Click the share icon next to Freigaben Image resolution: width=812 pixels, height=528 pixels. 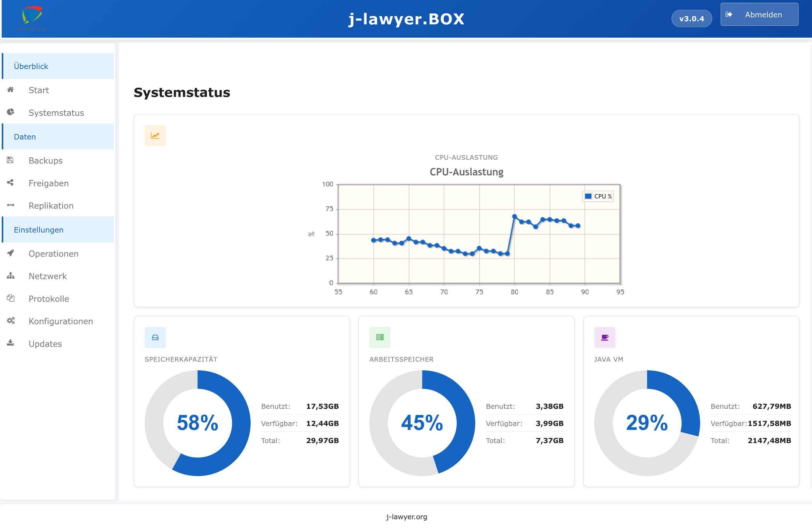tap(10, 183)
